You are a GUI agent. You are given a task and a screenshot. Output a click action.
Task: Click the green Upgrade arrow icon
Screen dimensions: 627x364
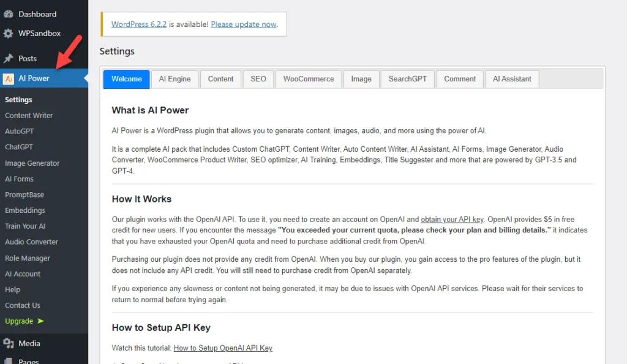click(x=40, y=321)
